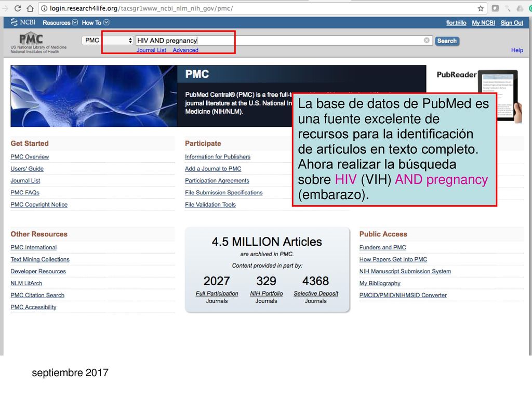This screenshot has width=532, height=399.
Task: Click the Participate section heading
Action: pos(203,143)
